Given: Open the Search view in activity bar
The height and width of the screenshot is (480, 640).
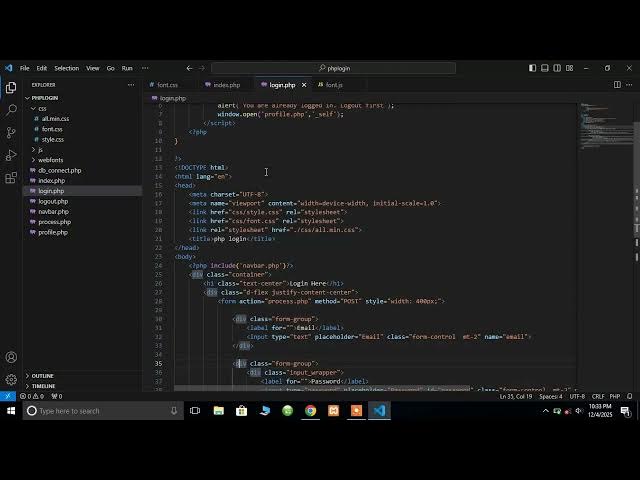Looking at the screenshot, I should coord(11,110).
